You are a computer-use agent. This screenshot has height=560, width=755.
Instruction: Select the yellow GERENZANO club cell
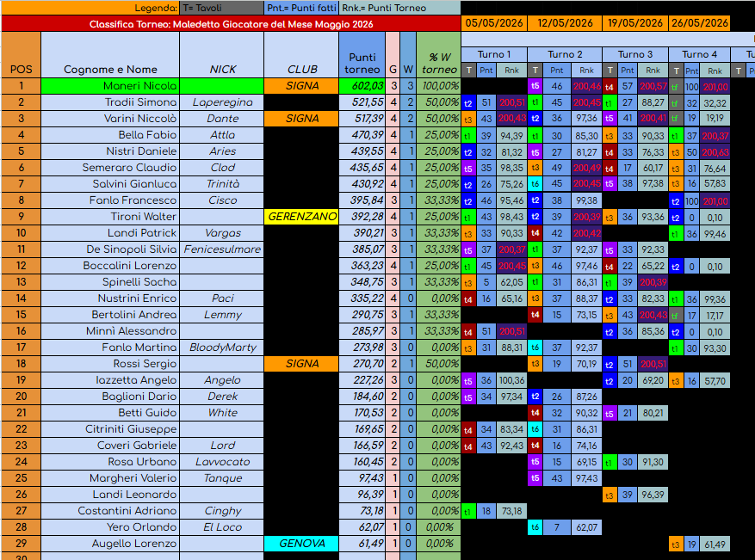click(301, 217)
